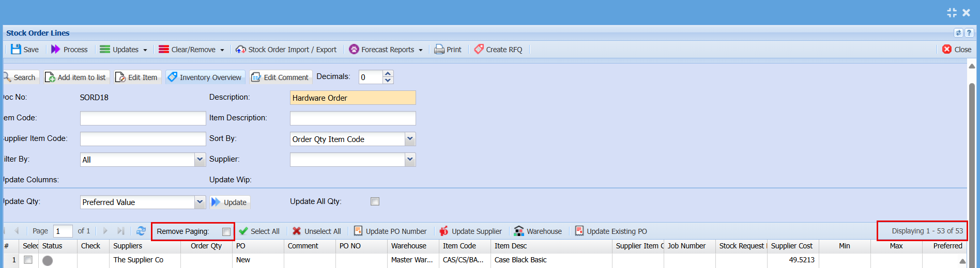Open the Updates menu
Viewport: 980px width, 268px height.
coord(124,49)
